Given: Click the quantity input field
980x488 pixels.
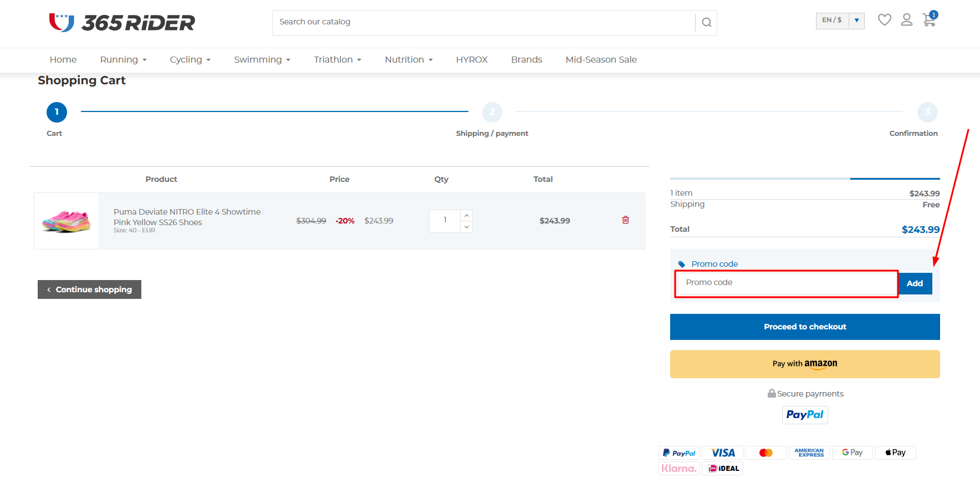Looking at the screenshot, I should pos(445,221).
